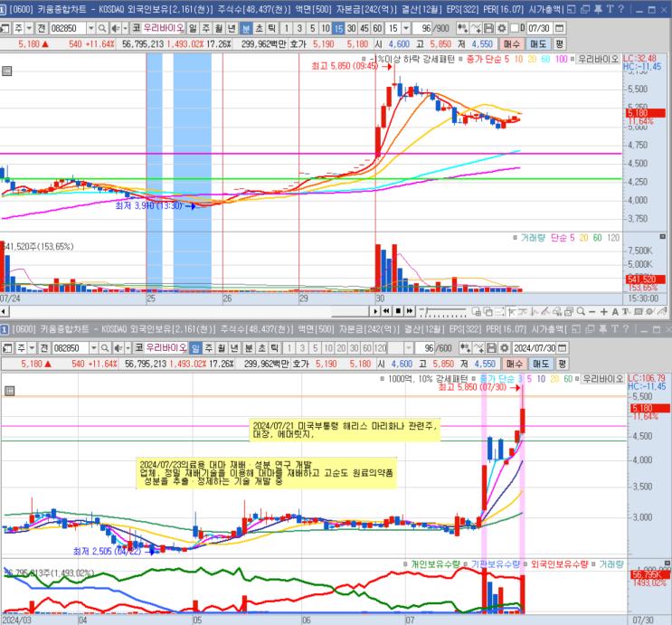
Task: Click the horizontal chart scrollbar thumb
Action: pos(350,311)
